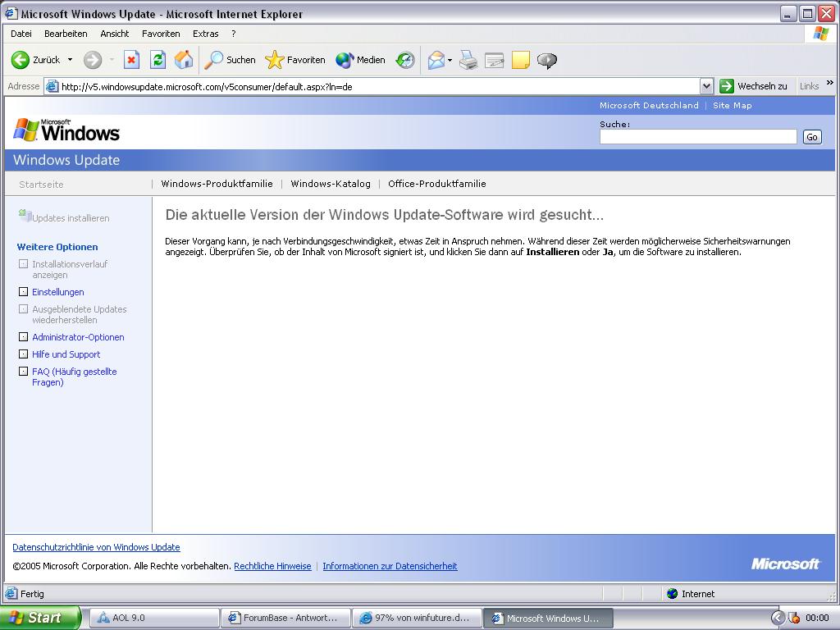The height and width of the screenshot is (630, 840).
Task: Click the Internet zone status indicator
Action: (x=691, y=594)
